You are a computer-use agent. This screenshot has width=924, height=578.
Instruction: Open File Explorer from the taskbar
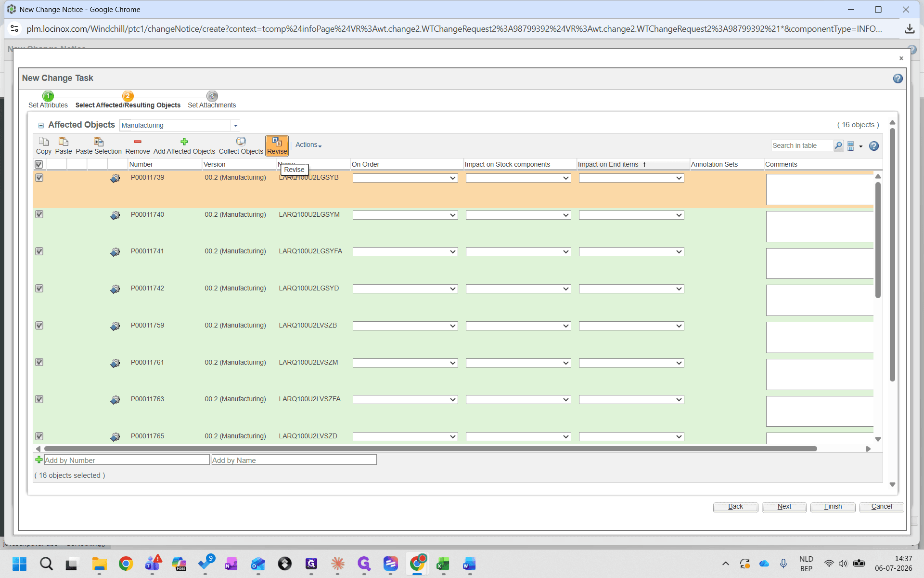99,564
